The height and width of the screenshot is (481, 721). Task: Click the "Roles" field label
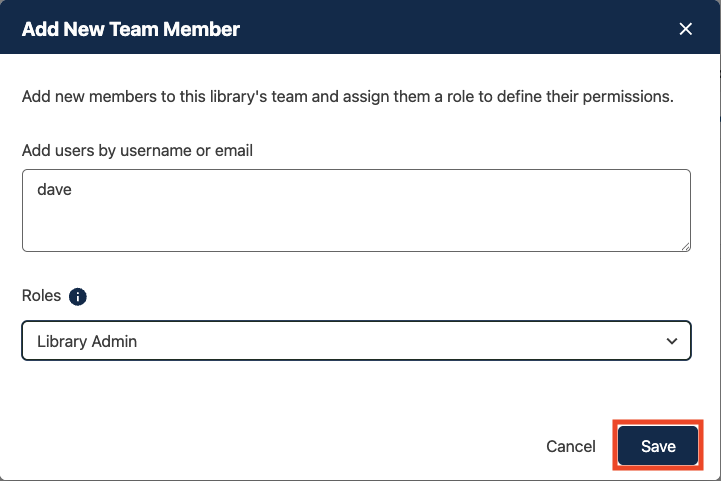41,296
